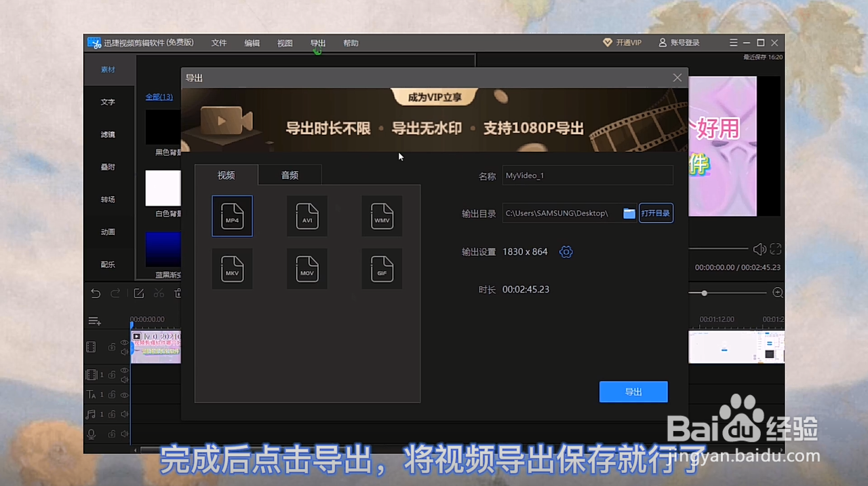Open the 文件 menu in the menu bar
The image size is (868, 486).
click(x=218, y=43)
